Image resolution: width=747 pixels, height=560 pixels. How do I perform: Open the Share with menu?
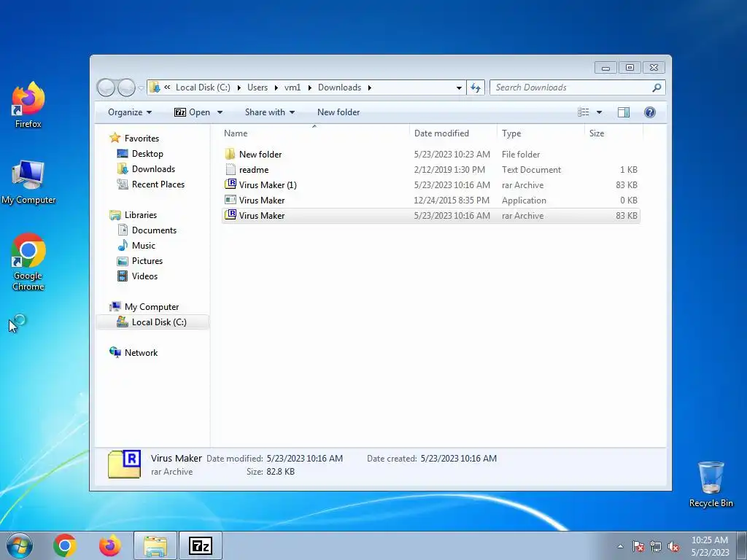(270, 112)
